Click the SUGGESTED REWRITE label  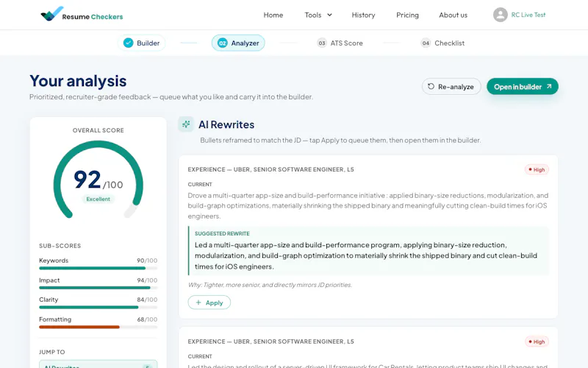222,233
